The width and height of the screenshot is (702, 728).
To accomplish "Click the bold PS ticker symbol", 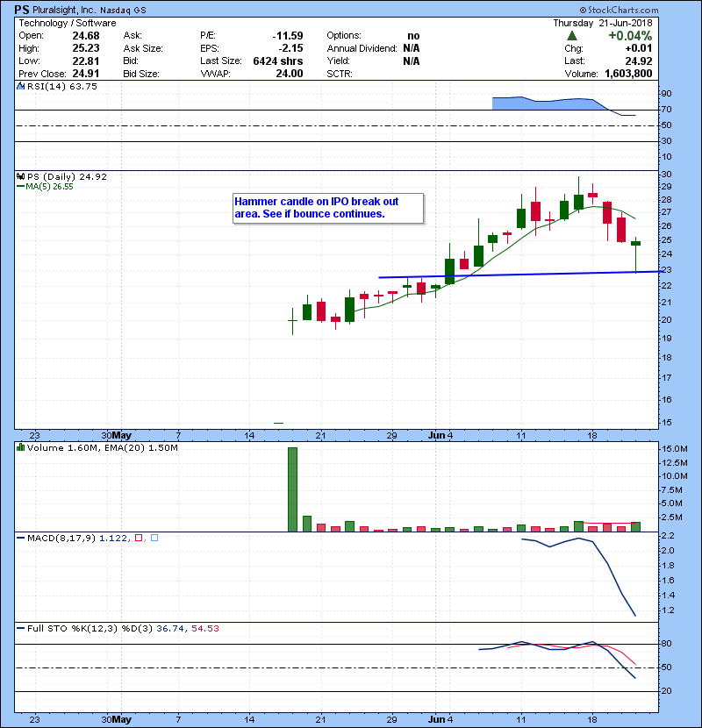I will coord(23,9).
